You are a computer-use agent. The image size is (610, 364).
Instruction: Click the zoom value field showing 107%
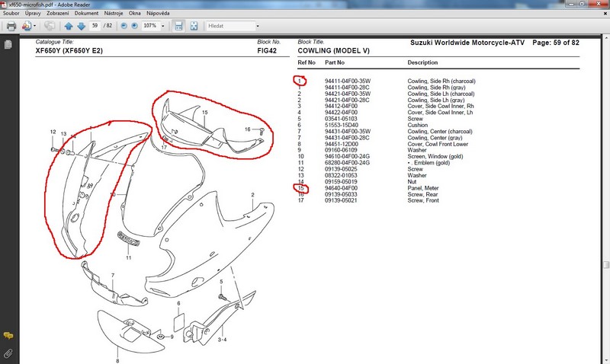[149, 26]
